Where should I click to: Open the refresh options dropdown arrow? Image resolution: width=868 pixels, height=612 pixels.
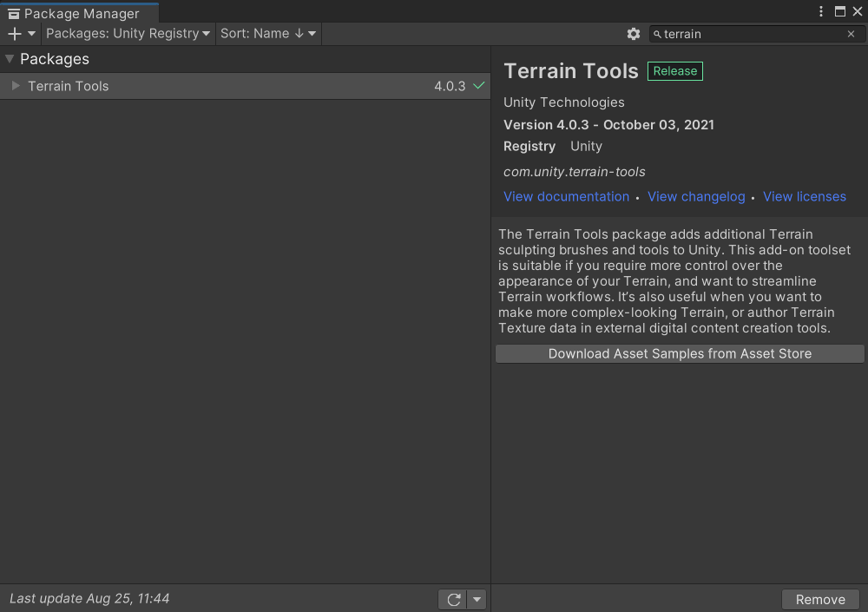[477, 599]
